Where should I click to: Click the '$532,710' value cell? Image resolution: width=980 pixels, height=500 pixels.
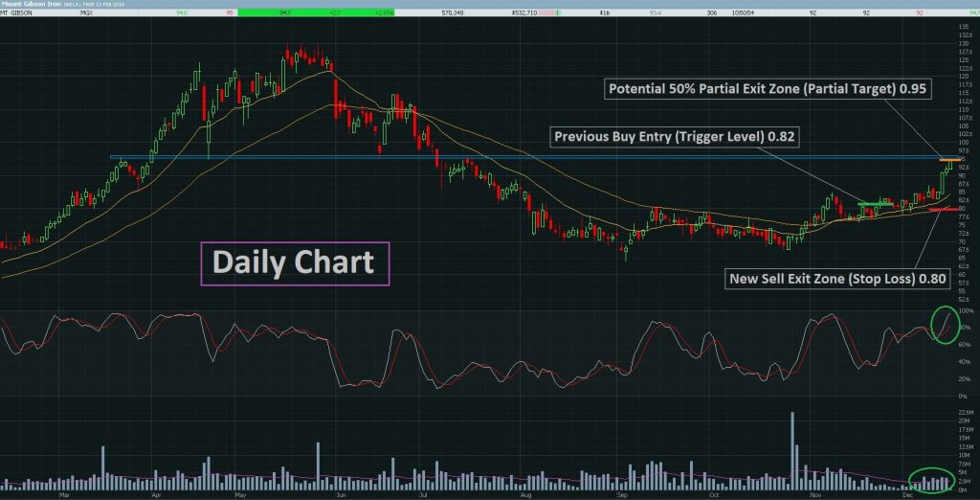click(523, 11)
